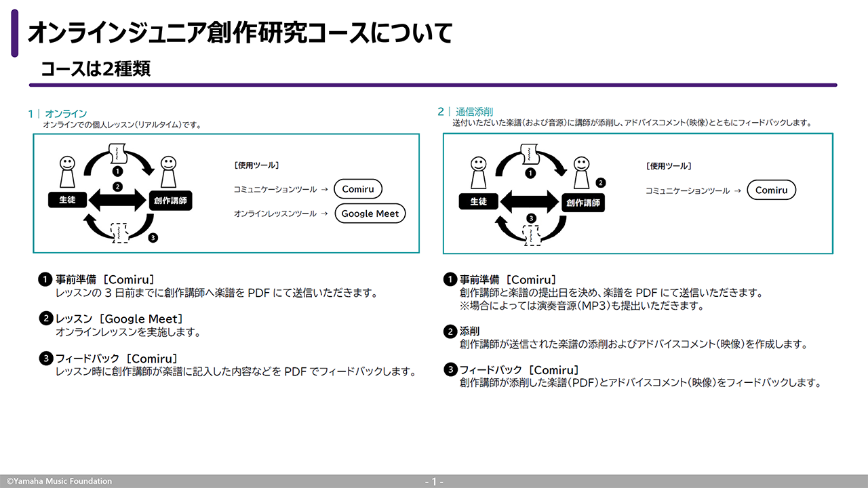Viewport: 868px width, 488px height.
Task: Click the numbered badge ❶ in the online diagram
Action: click(119, 171)
